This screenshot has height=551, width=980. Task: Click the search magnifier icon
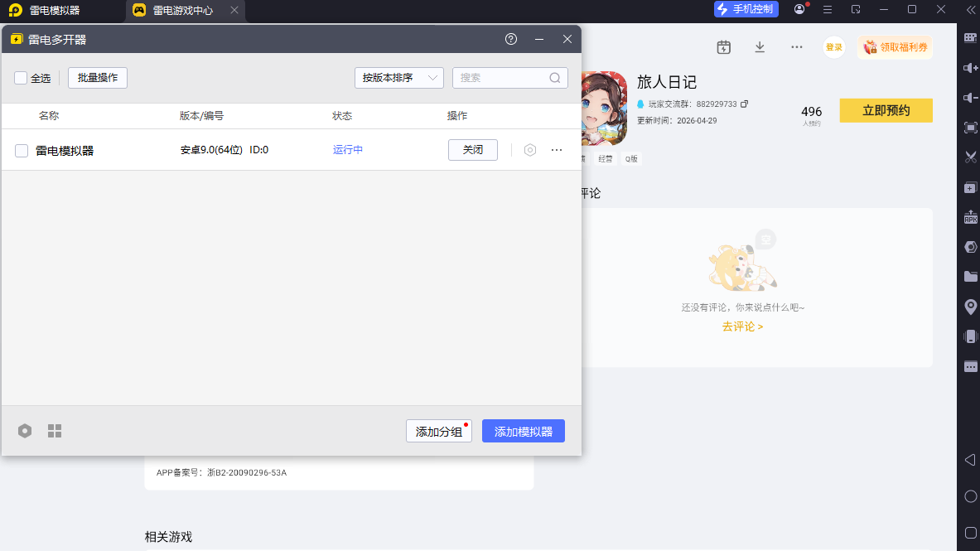click(555, 78)
